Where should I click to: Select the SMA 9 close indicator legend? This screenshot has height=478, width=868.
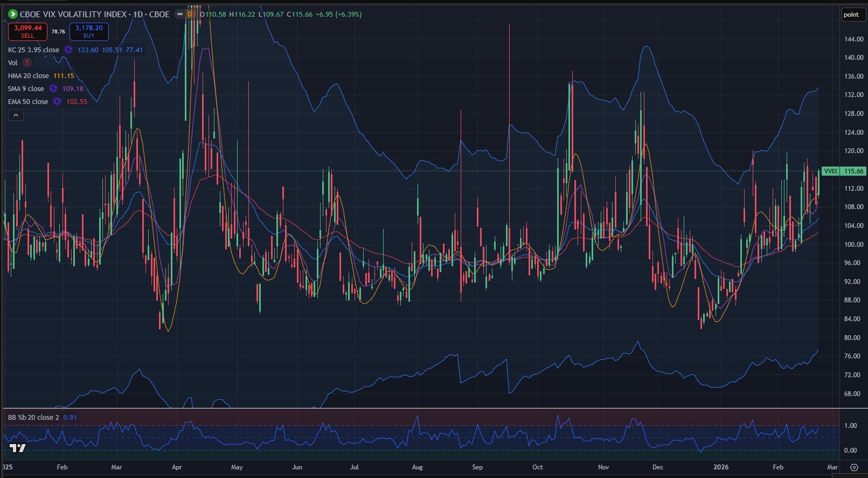[26, 88]
